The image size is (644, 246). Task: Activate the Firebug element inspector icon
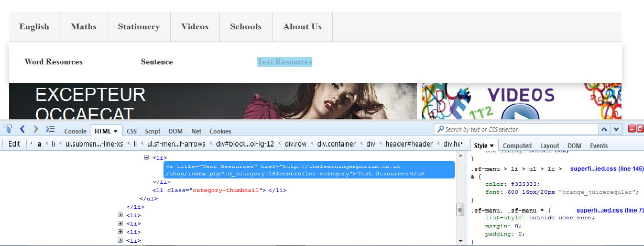pyautogui.click(x=8, y=129)
